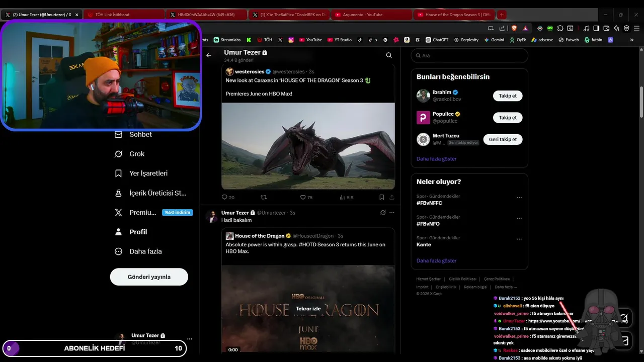The image size is (644, 362).
Task: Share the westerosies Caraxes post
Action: (391, 198)
